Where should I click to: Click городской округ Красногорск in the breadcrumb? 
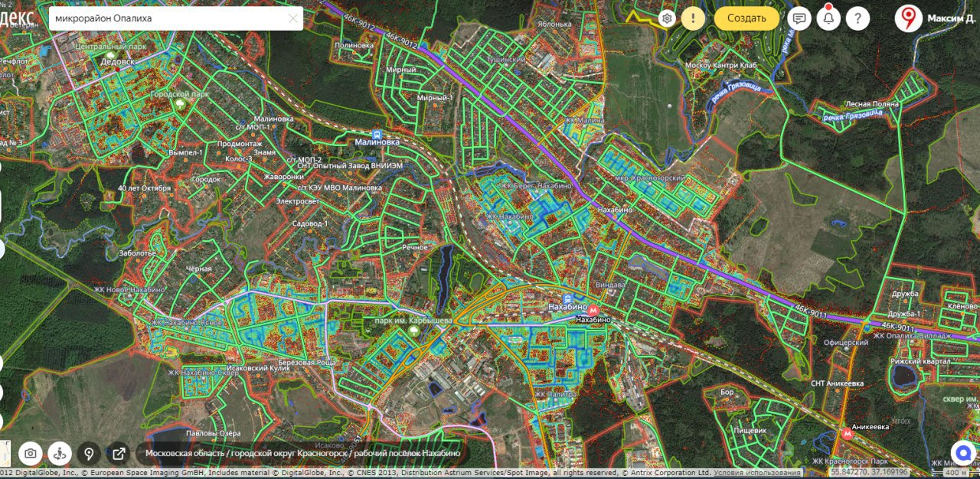[290, 453]
